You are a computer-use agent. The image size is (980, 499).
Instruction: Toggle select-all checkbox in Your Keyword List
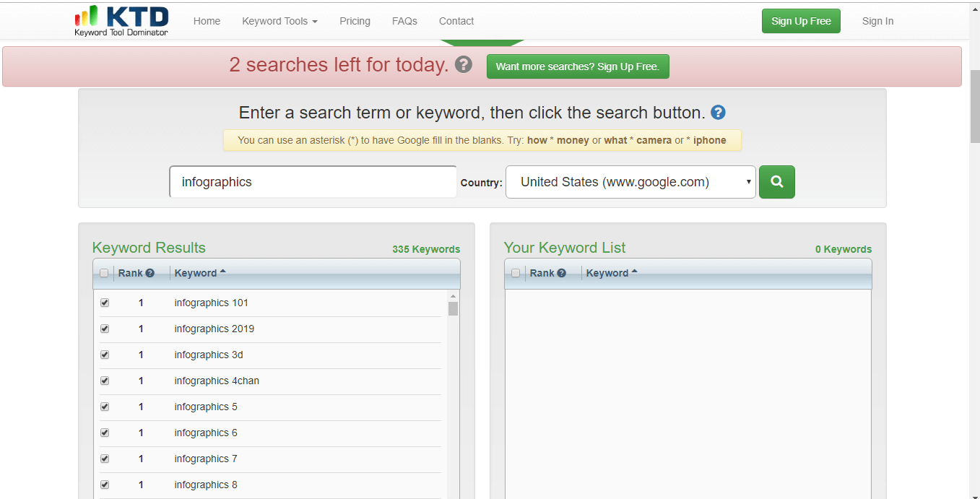(516, 273)
